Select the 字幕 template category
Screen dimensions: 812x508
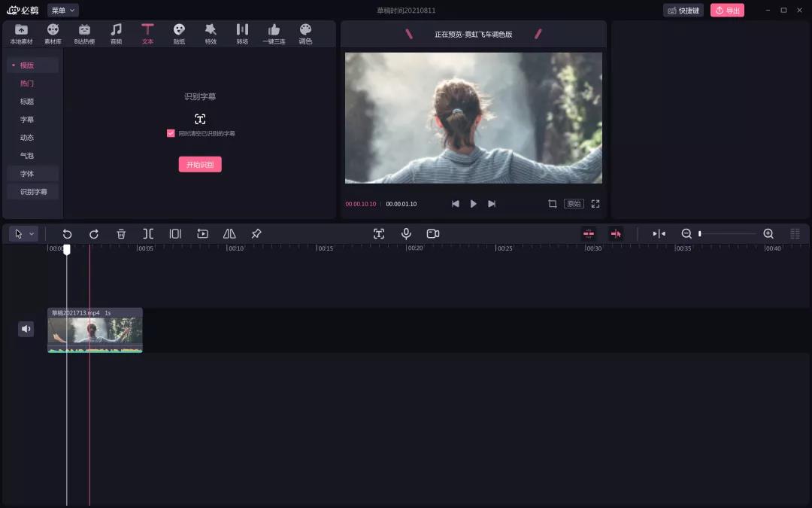(27, 120)
